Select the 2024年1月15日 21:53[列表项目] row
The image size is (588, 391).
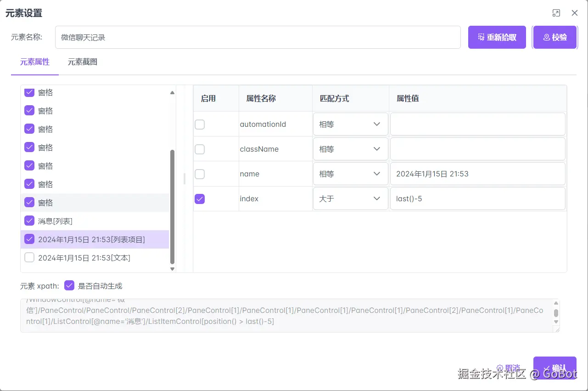coord(95,239)
